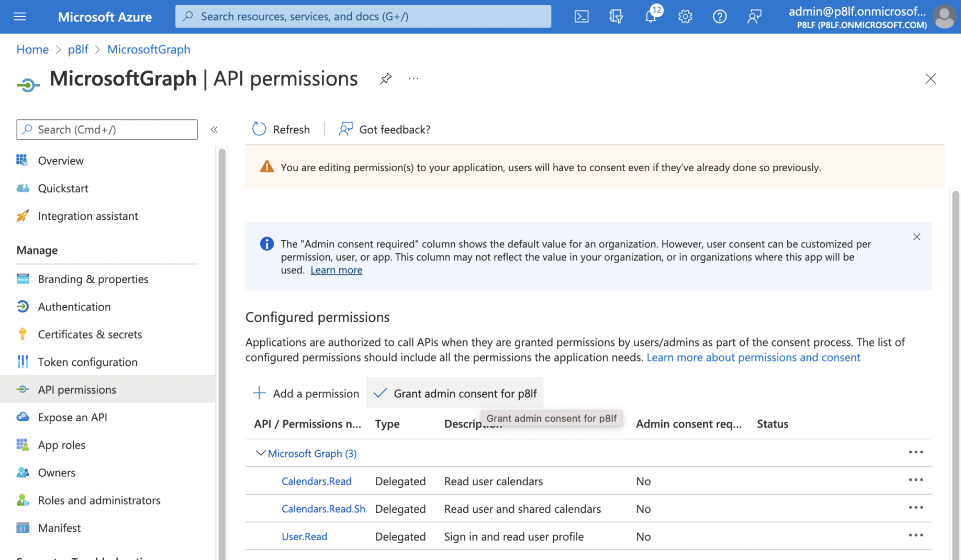The height and width of the screenshot is (560, 961).
Task: Open the hamburger portal menu
Action: tap(20, 17)
